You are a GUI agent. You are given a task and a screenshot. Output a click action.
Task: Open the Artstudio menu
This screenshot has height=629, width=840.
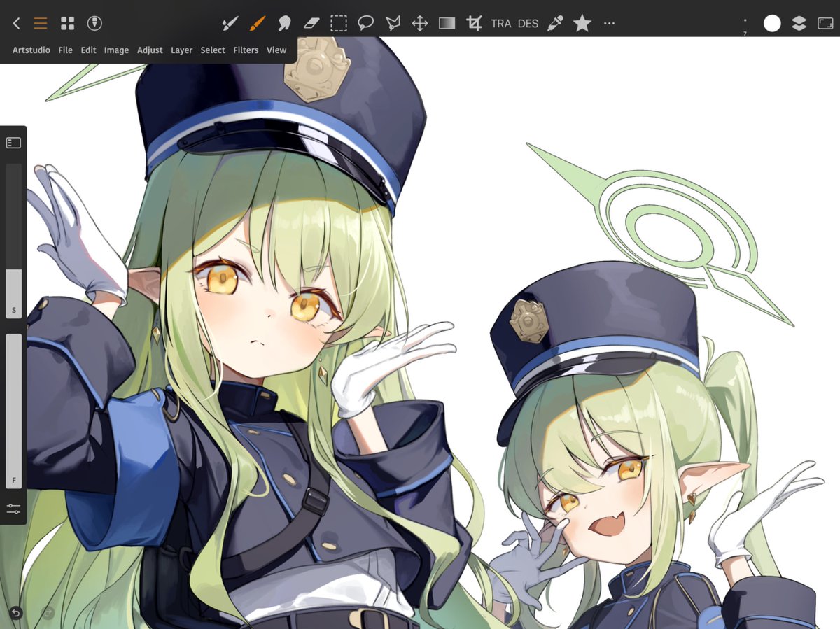31,50
